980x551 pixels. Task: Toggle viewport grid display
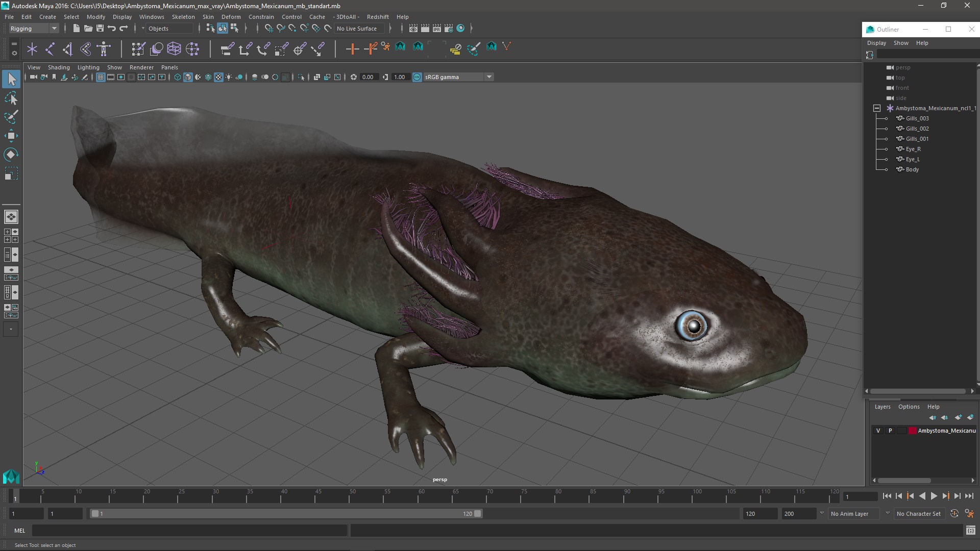(101, 77)
